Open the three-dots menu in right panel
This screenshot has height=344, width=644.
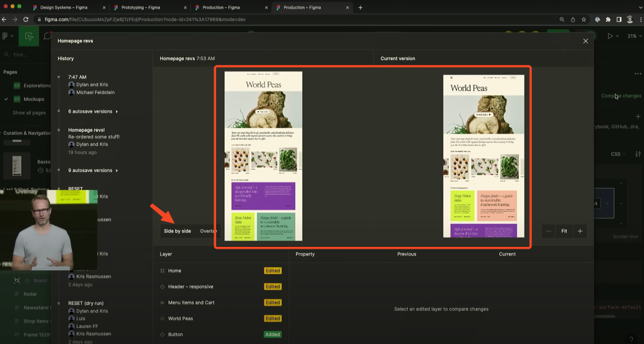point(637,74)
